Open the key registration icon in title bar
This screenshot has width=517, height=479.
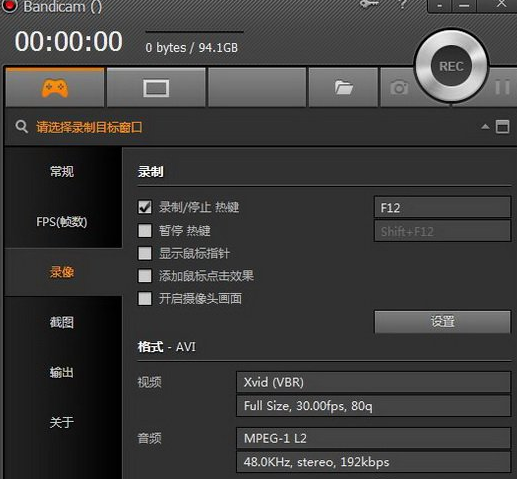[x=369, y=4]
